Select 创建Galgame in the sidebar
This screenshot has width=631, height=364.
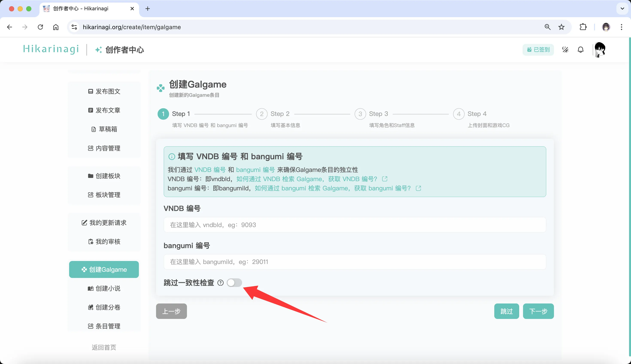[x=104, y=270]
